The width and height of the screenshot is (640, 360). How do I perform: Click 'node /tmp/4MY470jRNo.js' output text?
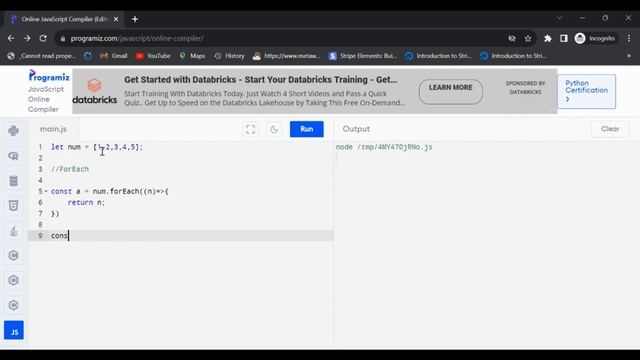[x=384, y=147]
